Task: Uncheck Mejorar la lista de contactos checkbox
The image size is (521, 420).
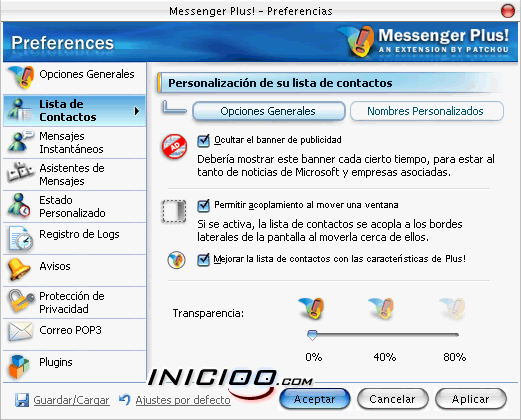Action: tap(203, 260)
